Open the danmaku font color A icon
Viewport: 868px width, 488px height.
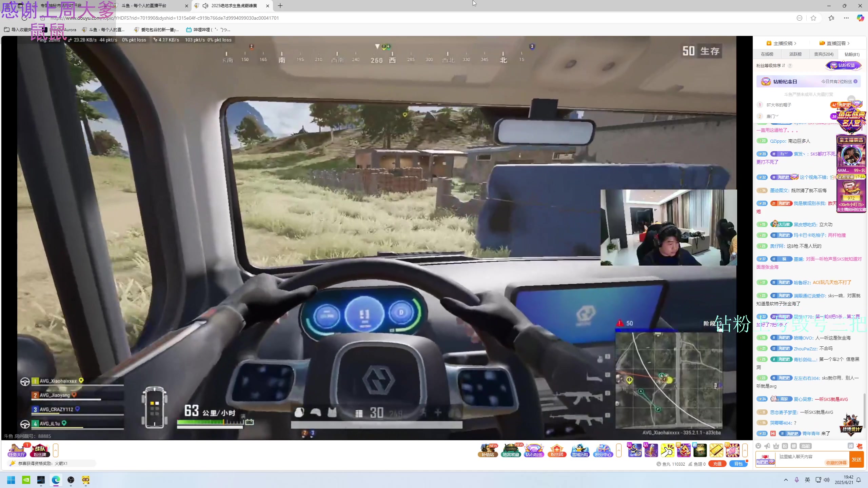776,446
